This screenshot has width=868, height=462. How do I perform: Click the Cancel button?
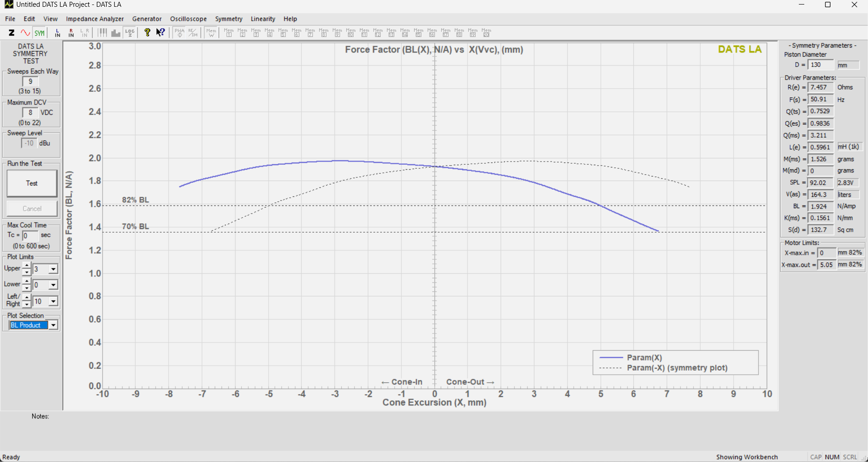point(32,209)
